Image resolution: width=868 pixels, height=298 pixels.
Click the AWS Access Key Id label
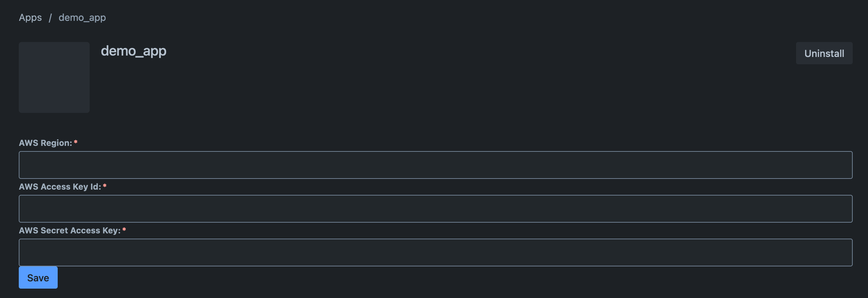coord(60,187)
